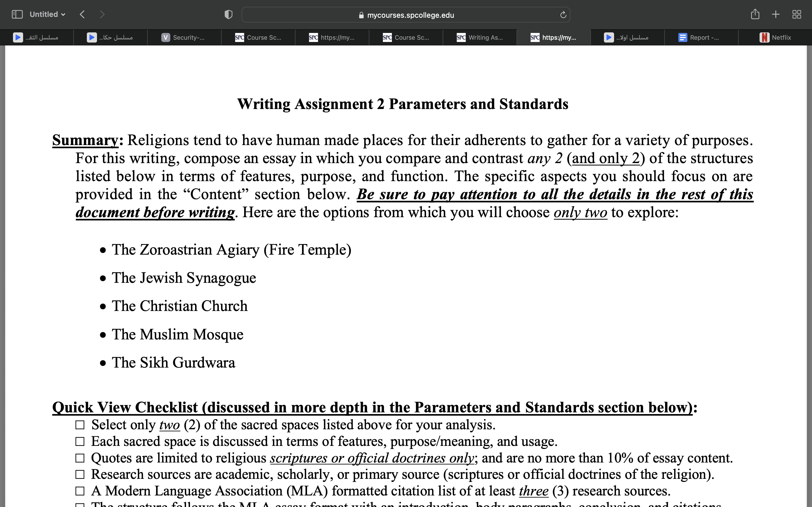Toggle the Safari sidebar
The image size is (812, 507).
(x=17, y=14)
